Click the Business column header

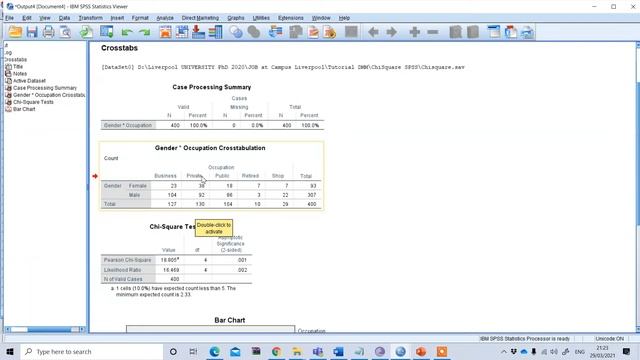[165, 176]
